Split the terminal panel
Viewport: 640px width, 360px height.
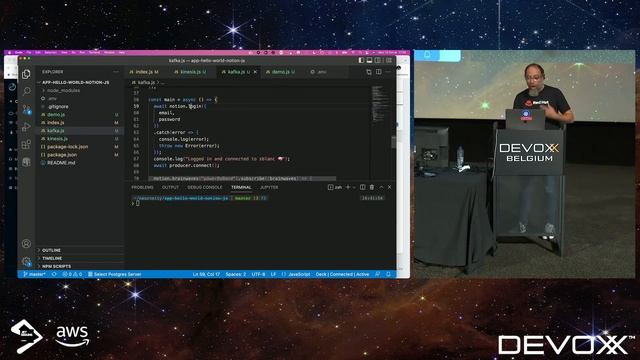click(362, 187)
